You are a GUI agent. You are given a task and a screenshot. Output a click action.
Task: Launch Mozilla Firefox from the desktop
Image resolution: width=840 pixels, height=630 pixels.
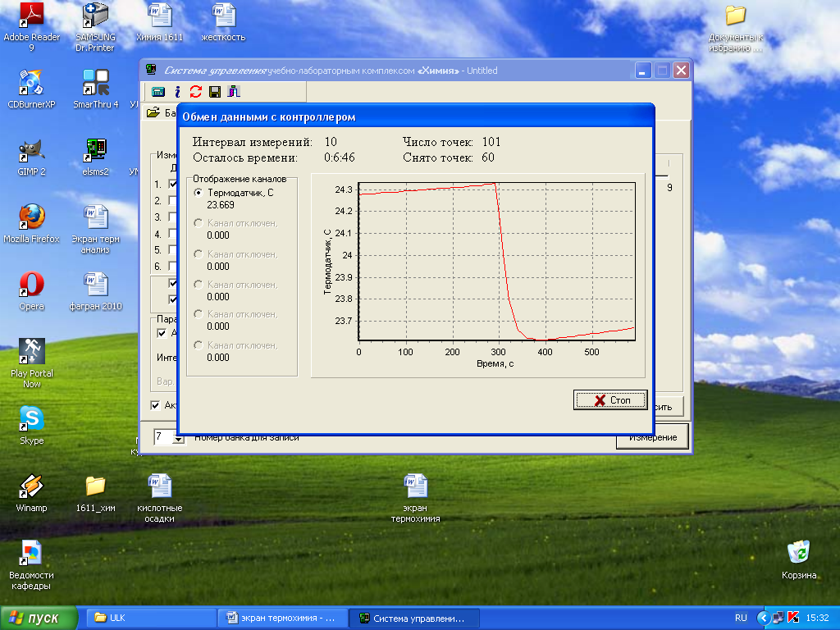coord(31,224)
